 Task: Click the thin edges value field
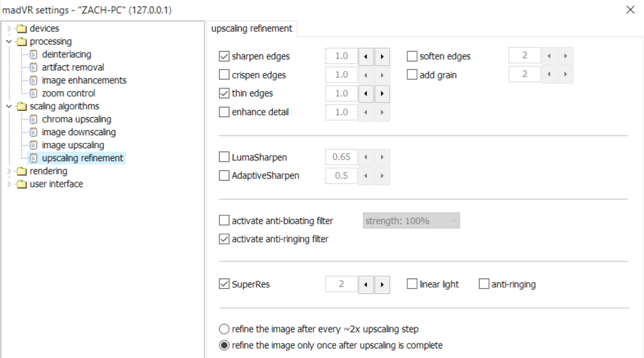tap(341, 94)
